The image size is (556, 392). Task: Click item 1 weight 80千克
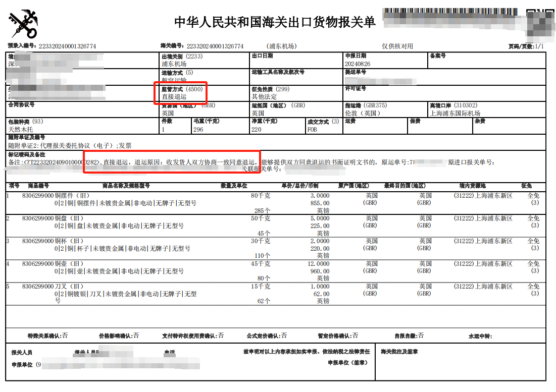point(261,196)
